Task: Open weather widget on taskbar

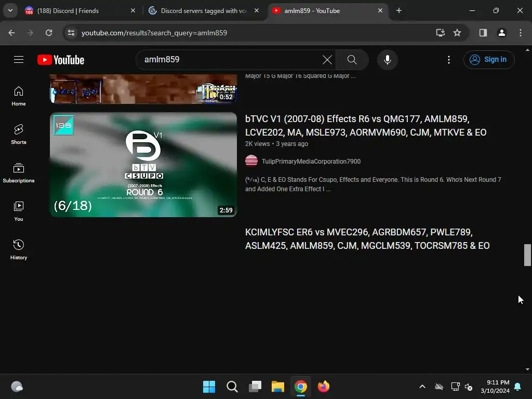Action: point(17,387)
